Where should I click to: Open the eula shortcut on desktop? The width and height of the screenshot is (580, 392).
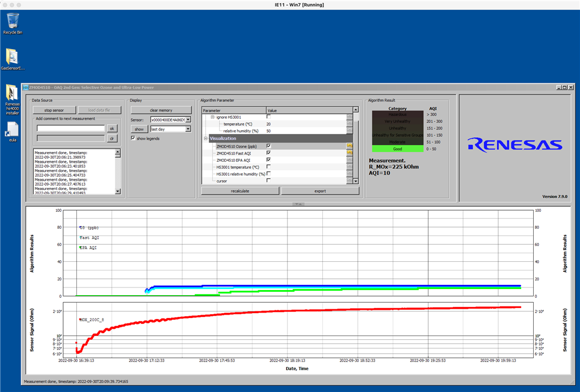pos(13,131)
